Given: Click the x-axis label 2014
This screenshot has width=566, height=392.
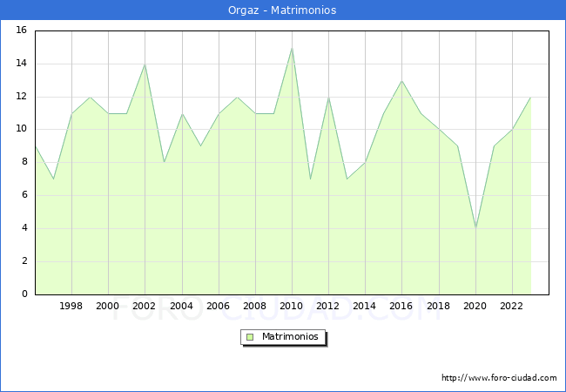Looking at the screenshot, I should tap(365, 306).
